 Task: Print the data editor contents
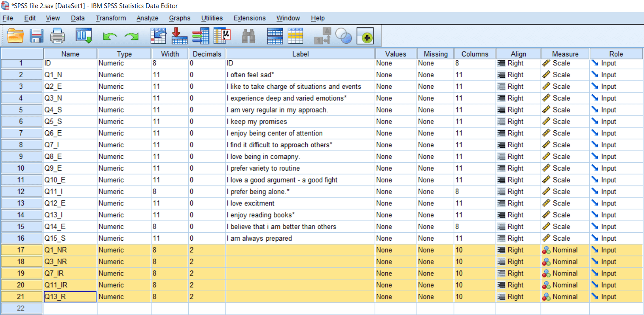point(58,36)
